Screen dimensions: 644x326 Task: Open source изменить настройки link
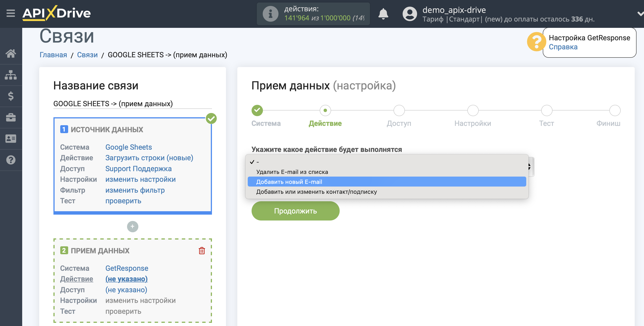click(x=140, y=179)
